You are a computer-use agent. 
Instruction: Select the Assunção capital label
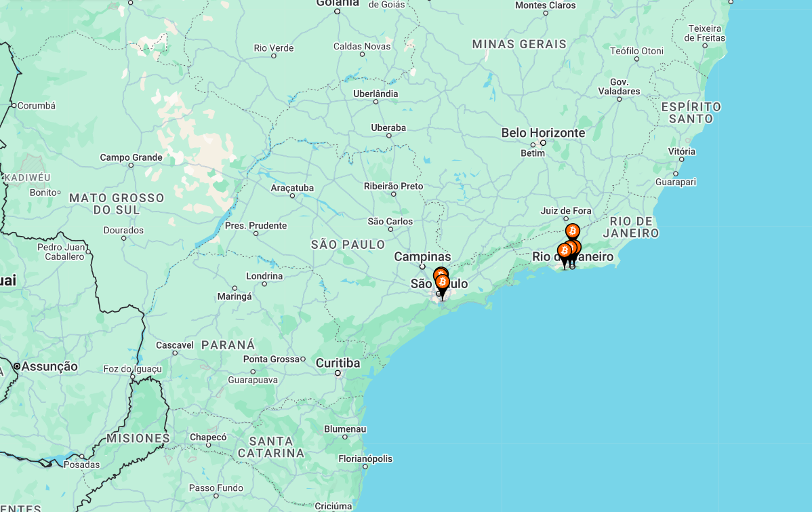[x=49, y=366]
